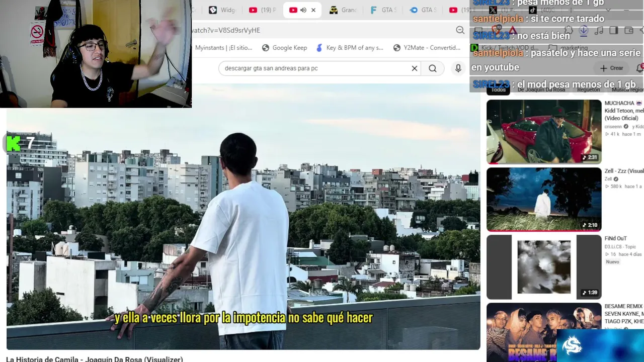
Task: Open YouTube notifications bell
Action: click(x=639, y=68)
